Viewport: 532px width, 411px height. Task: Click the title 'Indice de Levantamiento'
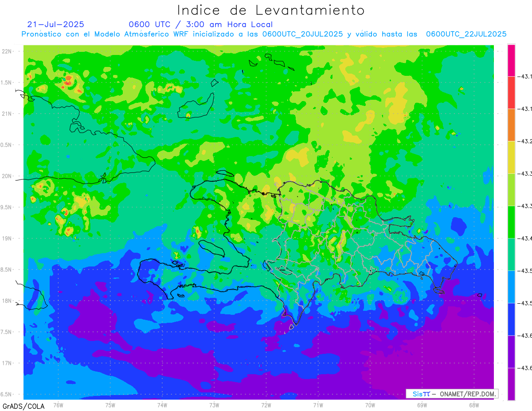(271, 10)
